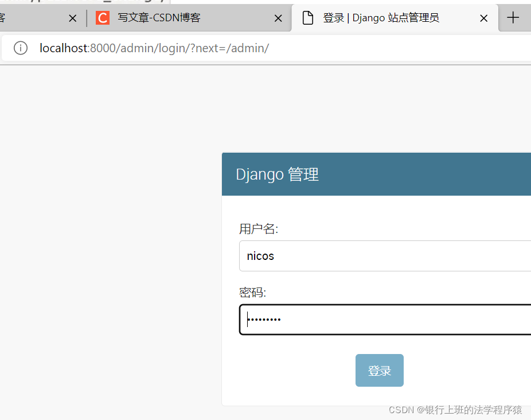This screenshot has height=420, width=531.
Task: Close the 写文章-CSDN博客 tab
Action: (x=278, y=18)
